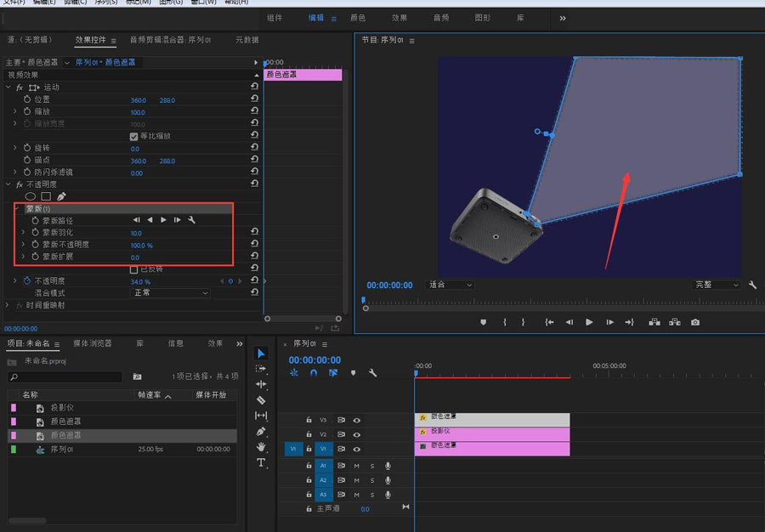Click the free-draw bezier pen mask icon under 不透明度
The image size is (765, 532).
[61, 196]
